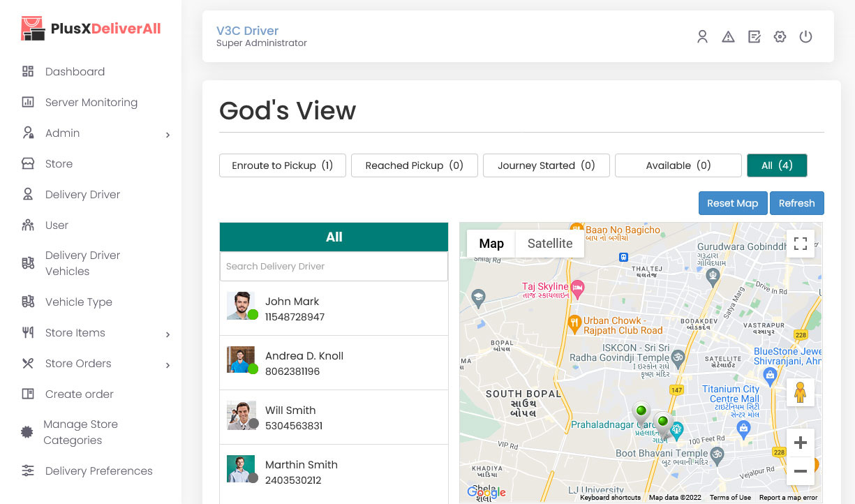855x504 pixels.
Task: Click the User group icon
Action: click(28, 225)
